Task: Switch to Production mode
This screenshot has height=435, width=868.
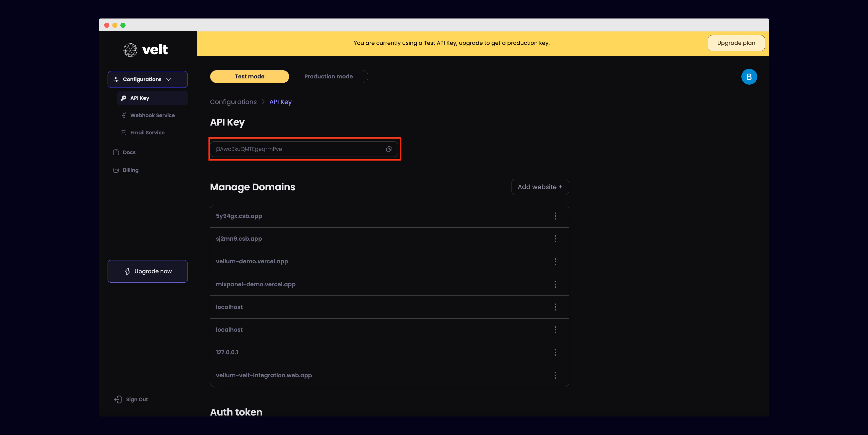Action: 328,76
